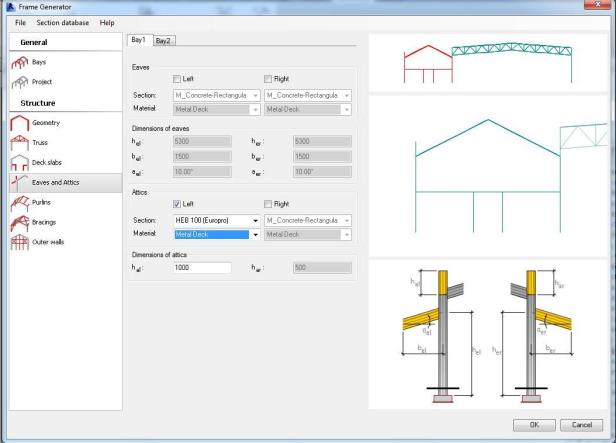Uncheck the Left attics checkbox
The width and height of the screenshot is (616, 443).
point(177,204)
